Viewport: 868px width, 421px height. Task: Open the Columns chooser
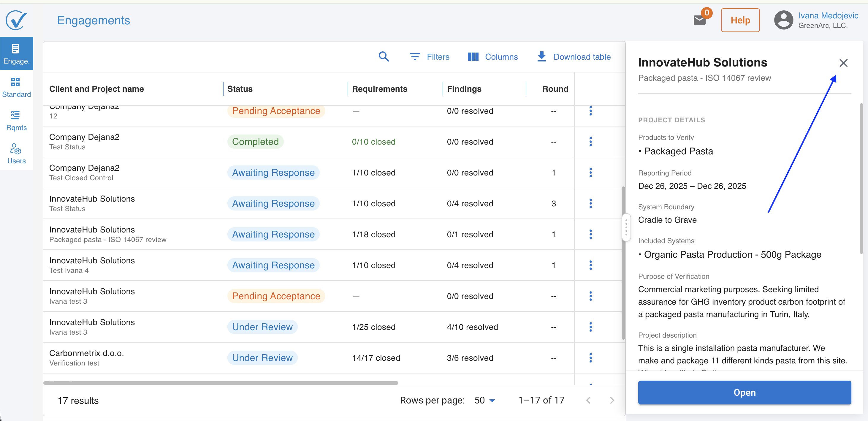click(492, 57)
